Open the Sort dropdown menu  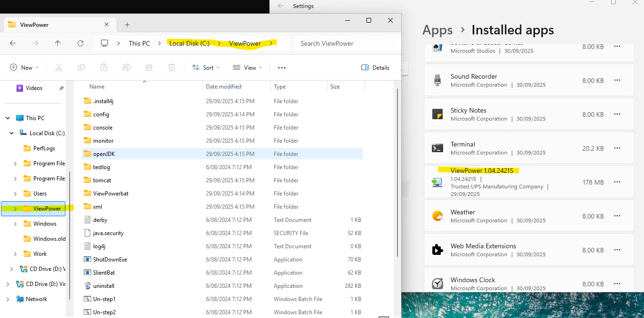click(206, 67)
